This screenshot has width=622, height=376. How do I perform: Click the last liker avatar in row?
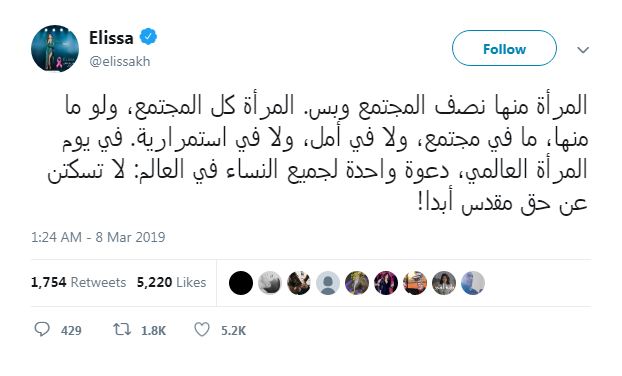[x=473, y=283]
